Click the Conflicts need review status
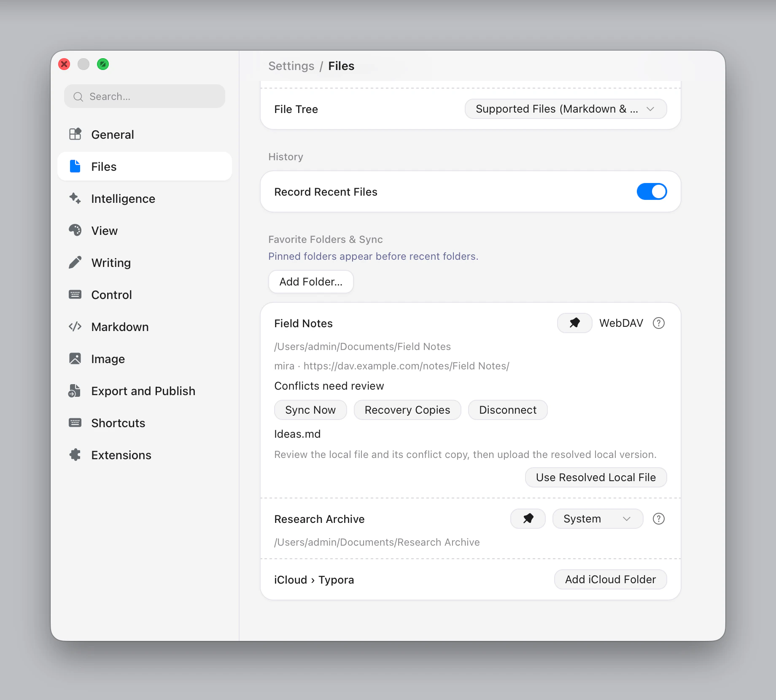The image size is (776, 700). pyautogui.click(x=329, y=386)
